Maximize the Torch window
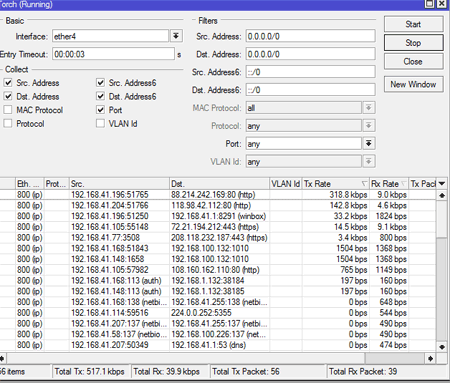 coord(430,4)
